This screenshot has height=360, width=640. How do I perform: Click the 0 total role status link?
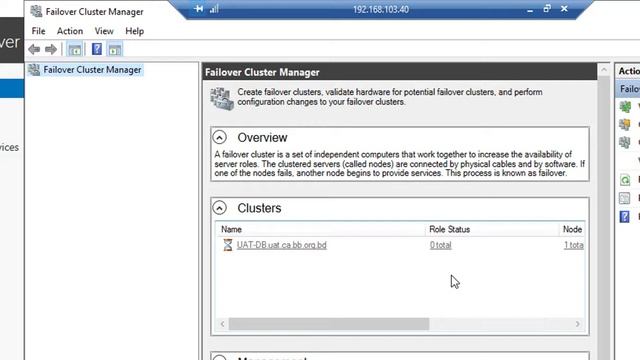click(x=440, y=245)
